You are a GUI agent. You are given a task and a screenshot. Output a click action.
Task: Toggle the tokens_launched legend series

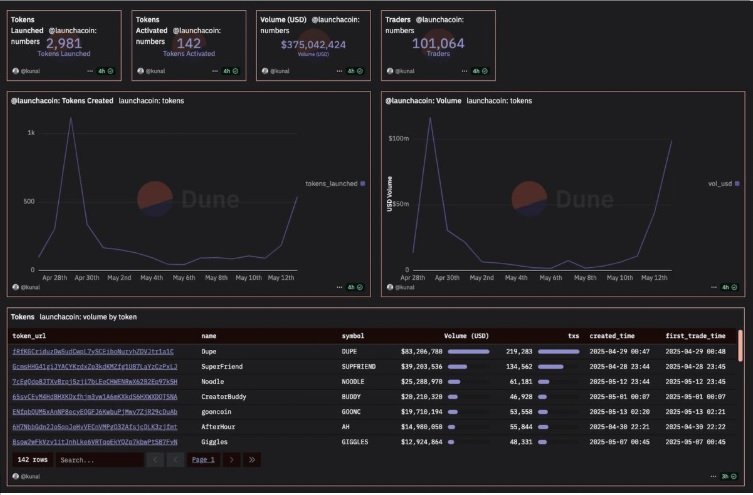[335, 183]
